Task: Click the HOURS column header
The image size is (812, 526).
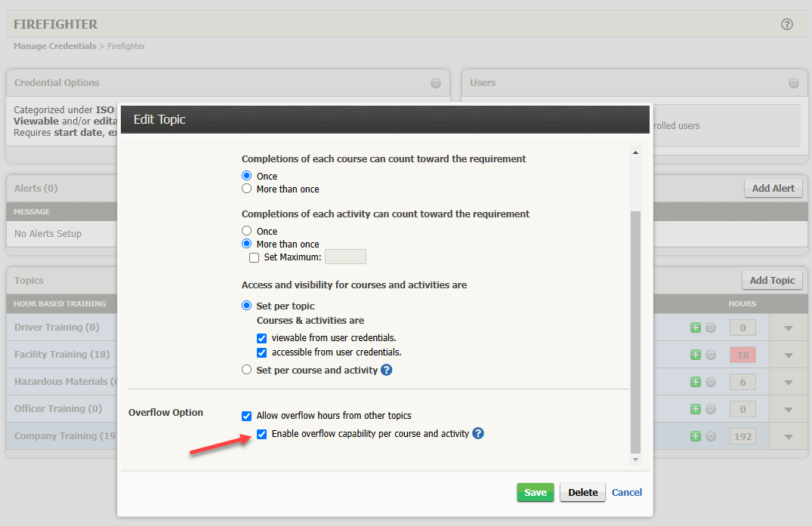Action: 742,303
